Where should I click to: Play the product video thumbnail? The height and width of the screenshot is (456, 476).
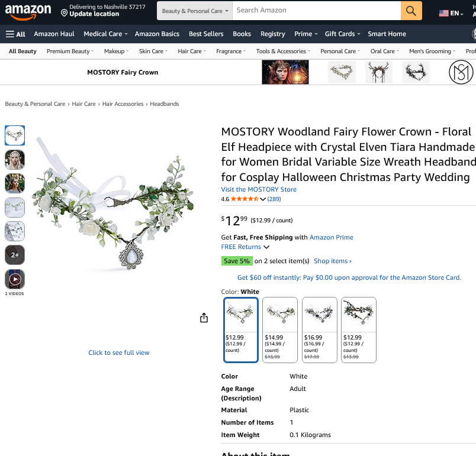tap(15, 279)
